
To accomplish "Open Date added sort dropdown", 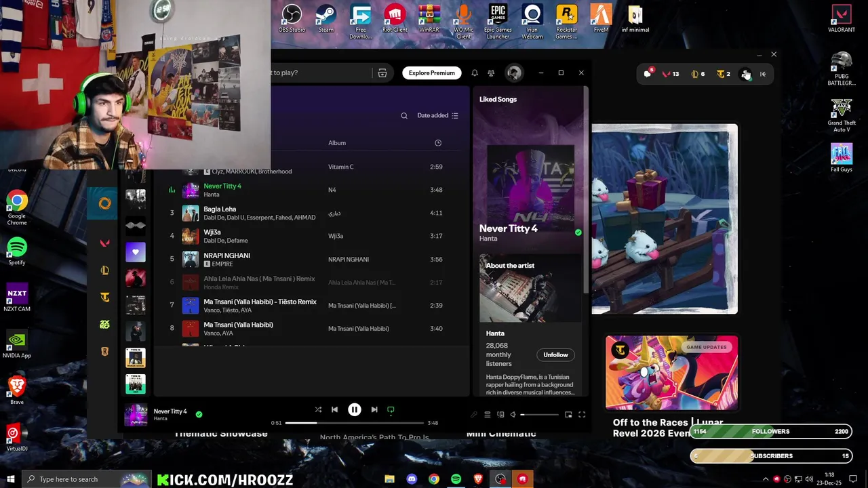I will [437, 115].
